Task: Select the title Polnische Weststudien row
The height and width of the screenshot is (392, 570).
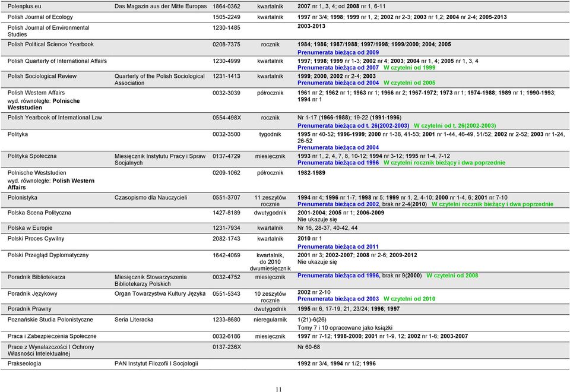Action: (x=37, y=173)
